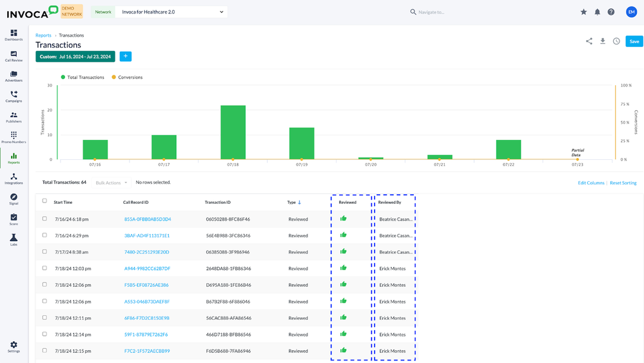The height and width of the screenshot is (363, 644).
Task: Sort by Start Time column
Action: [x=63, y=202]
